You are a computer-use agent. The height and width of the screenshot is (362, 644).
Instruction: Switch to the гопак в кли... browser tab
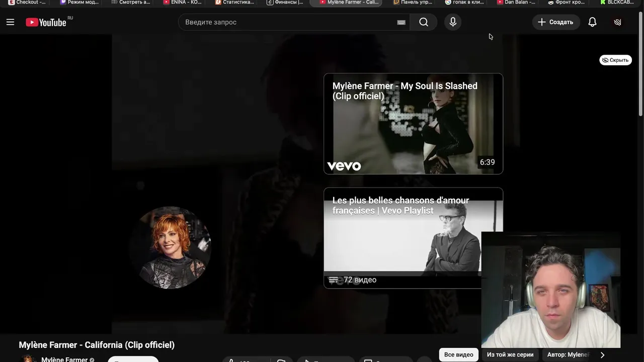pos(464,3)
